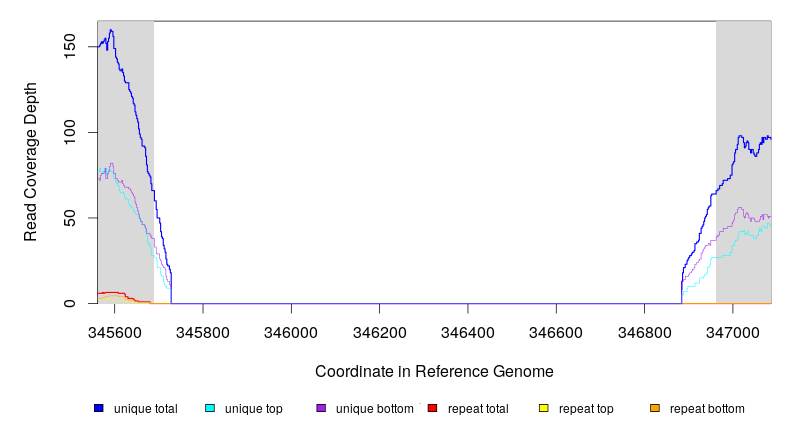Select the 'unique bottom' legend label text
Screen dimensions: 792x432
366,409
